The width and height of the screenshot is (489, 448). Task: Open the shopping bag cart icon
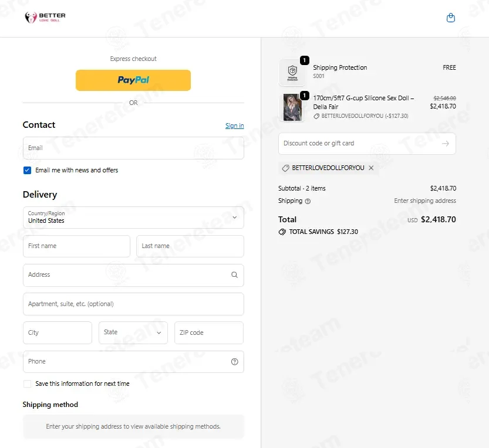(x=451, y=18)
